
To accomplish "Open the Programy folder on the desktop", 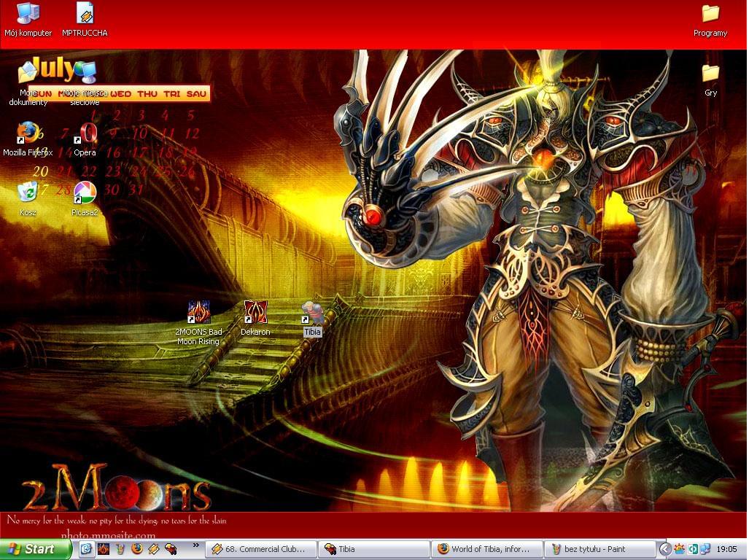I will (710, 19).
